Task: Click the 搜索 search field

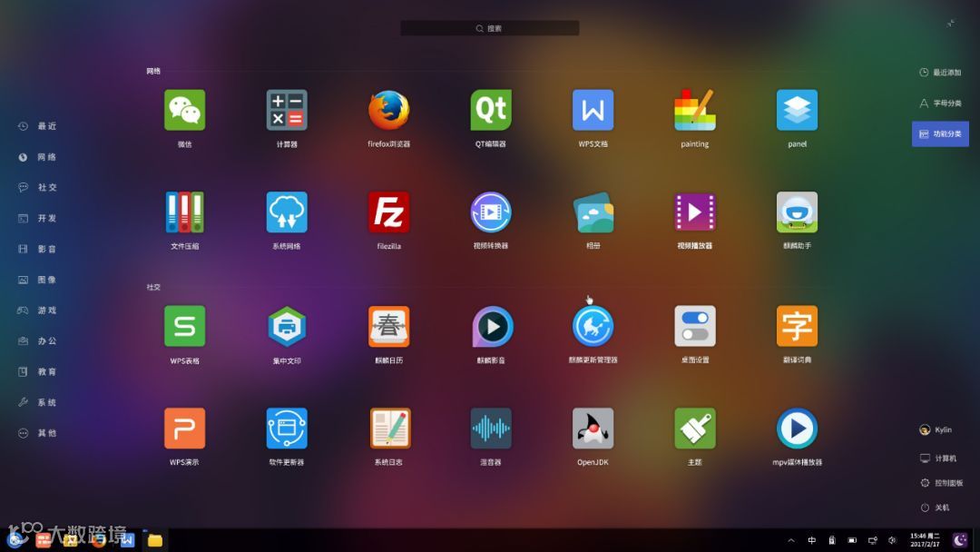Action: [489, 28]
